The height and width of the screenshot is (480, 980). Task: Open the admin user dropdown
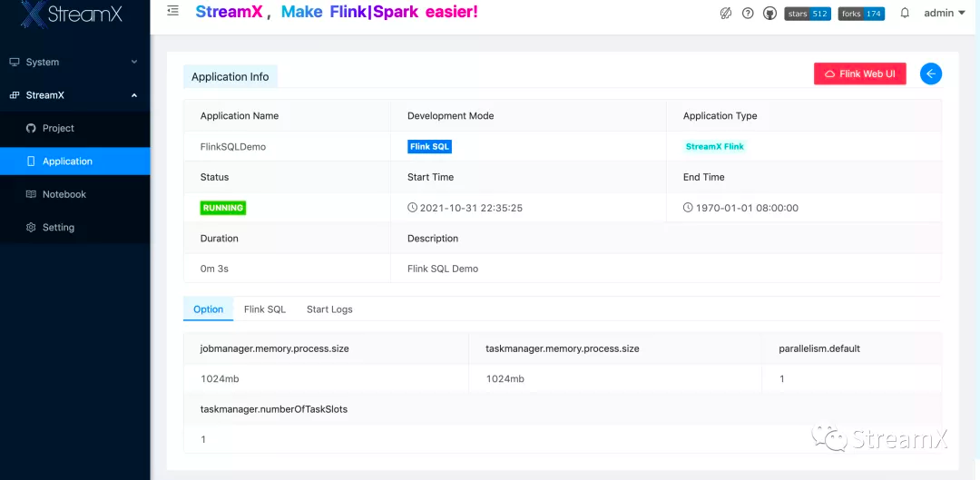tap(944, 14)
